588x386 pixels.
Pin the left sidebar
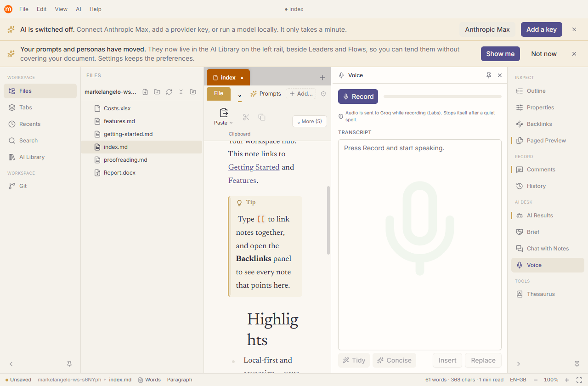pos(69,364)
